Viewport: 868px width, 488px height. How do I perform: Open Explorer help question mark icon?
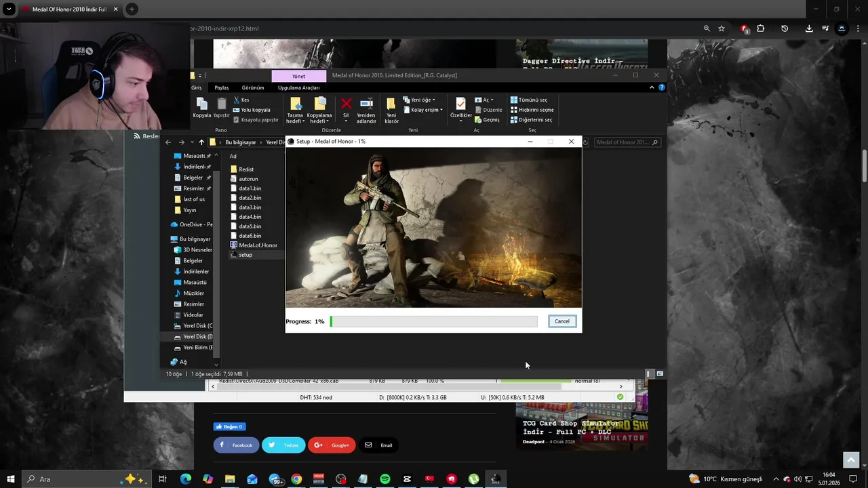tap(662, 87)
